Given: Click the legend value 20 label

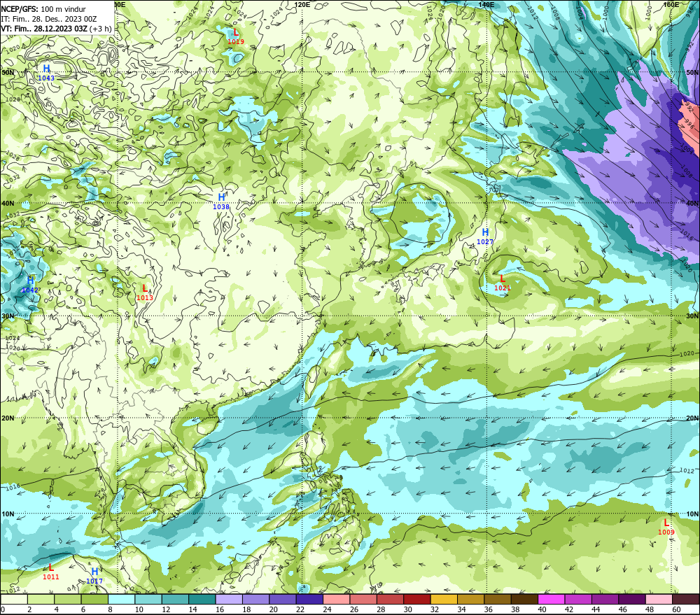Looking at the screenshot, I should (x=273, y=609).
